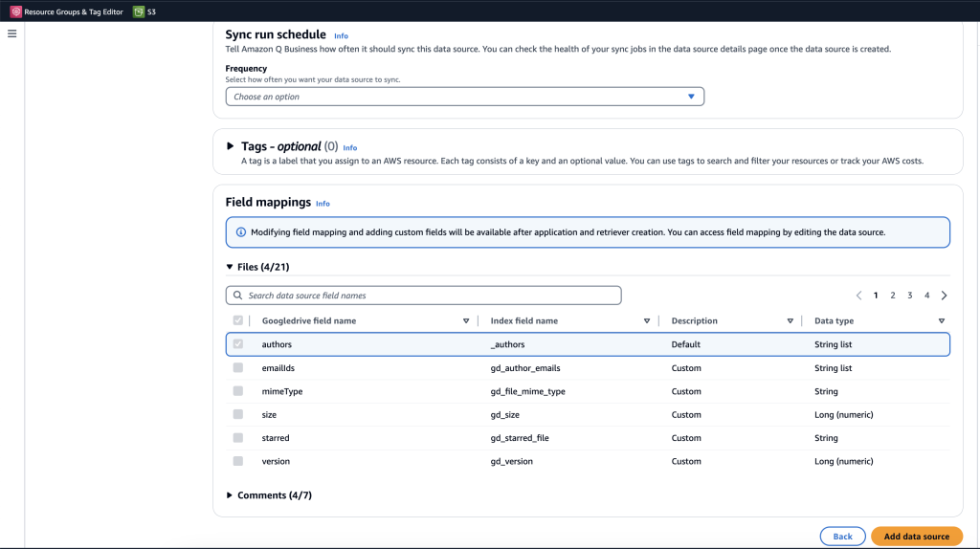Click the Custom description in version row
Image resolution: width=980 pixels, height=549 pixels.
[x=686, y=462]
